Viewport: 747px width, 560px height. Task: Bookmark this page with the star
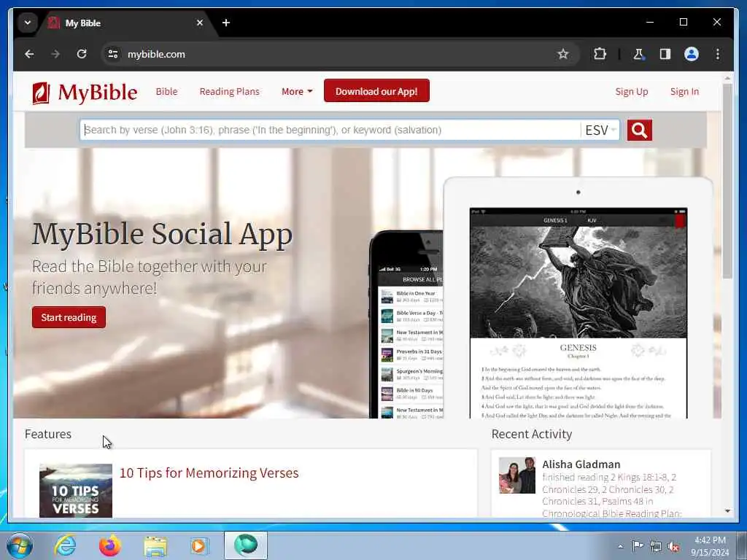tap(563, 54)
